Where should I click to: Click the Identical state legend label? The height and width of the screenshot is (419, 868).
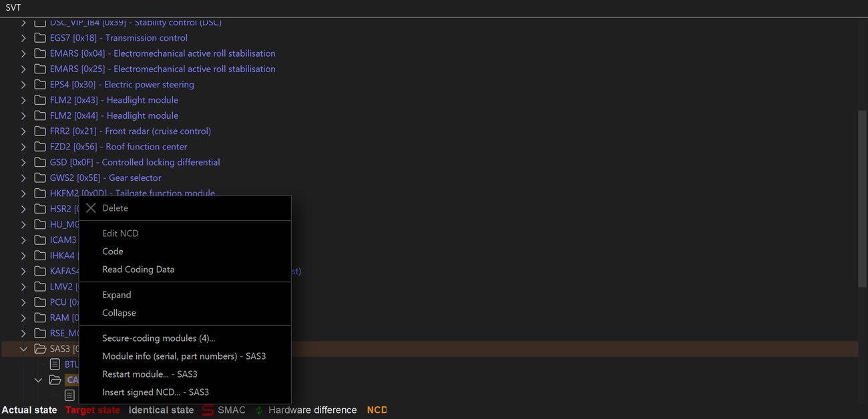pos(161,410)
